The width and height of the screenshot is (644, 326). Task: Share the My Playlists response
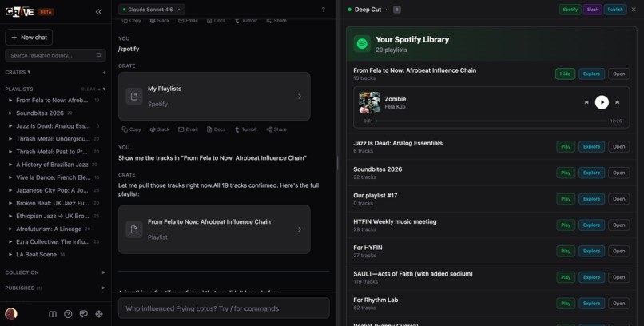pos(276,129)
